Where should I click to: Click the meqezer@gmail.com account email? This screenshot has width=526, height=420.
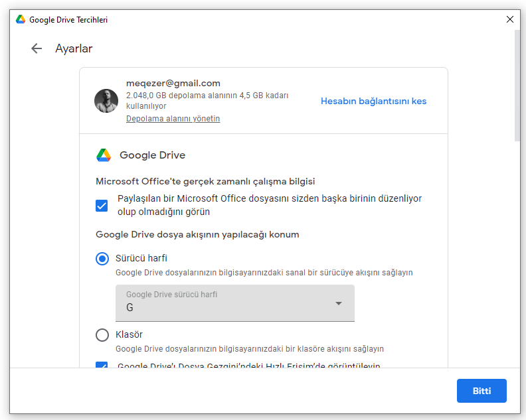click(x=173, y=84)
